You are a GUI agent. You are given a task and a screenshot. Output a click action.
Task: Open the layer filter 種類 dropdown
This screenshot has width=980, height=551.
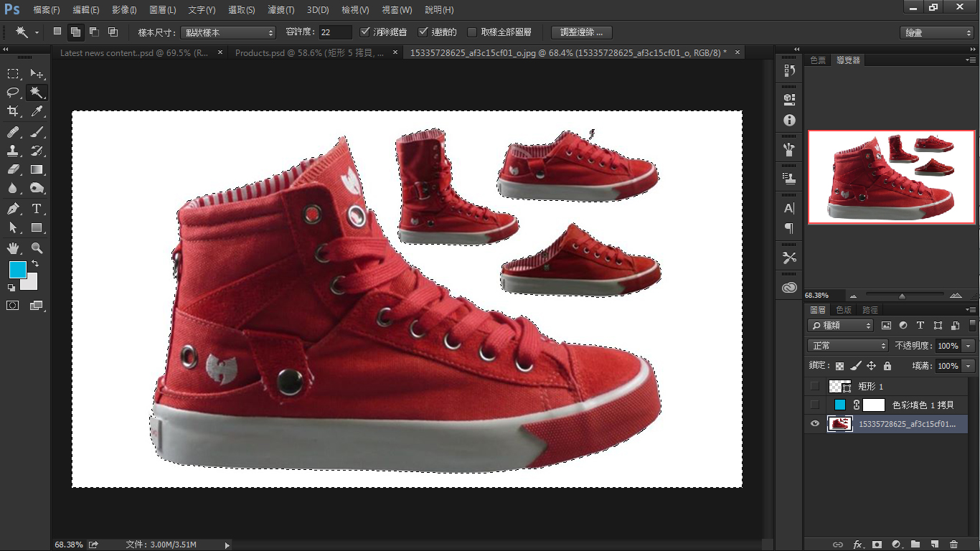[840, 325]
